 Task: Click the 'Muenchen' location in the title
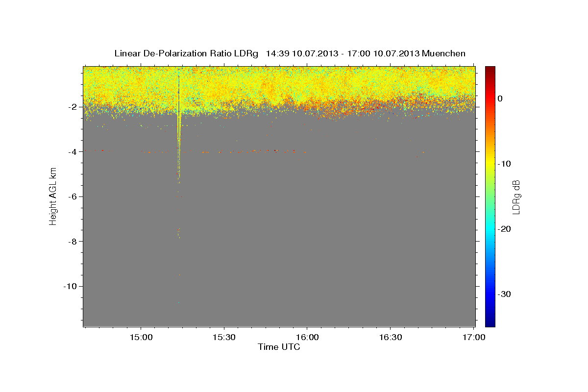(444, 53)
